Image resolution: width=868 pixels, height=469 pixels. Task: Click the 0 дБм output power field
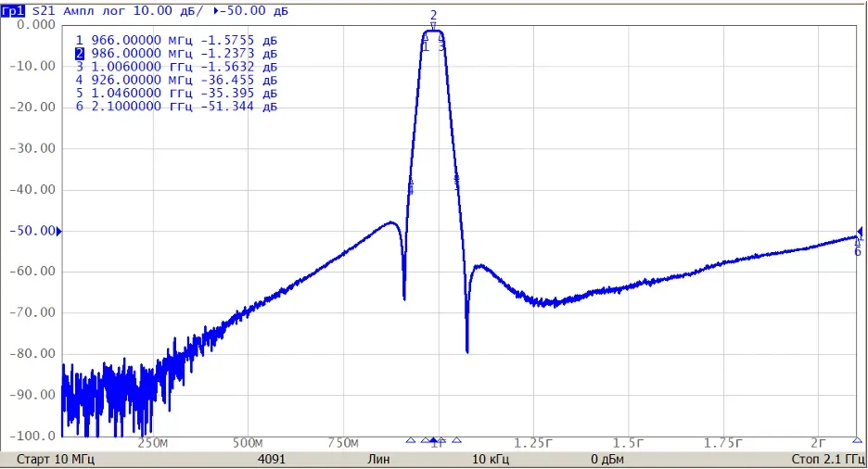[x=607, y=460]
